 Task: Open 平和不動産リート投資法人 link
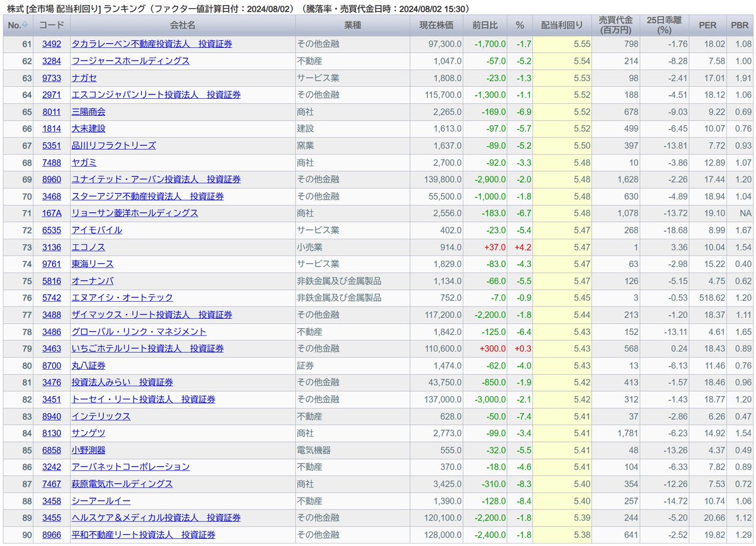(x=144, y=534)
